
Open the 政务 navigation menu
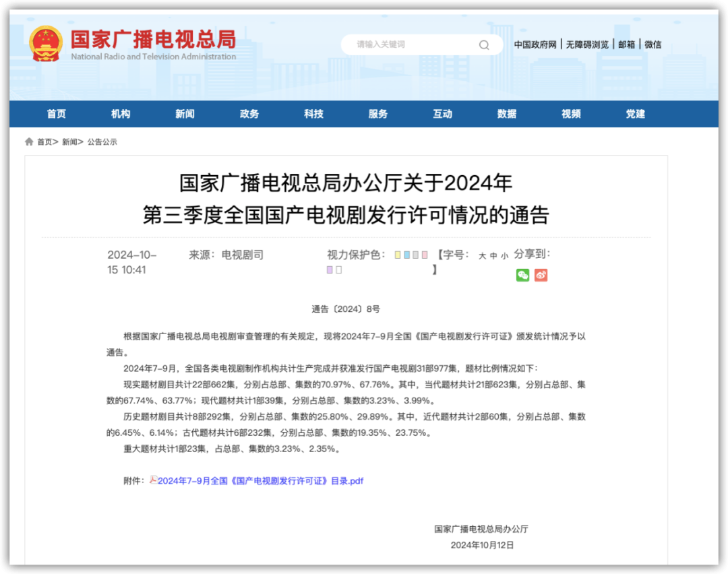249,114
